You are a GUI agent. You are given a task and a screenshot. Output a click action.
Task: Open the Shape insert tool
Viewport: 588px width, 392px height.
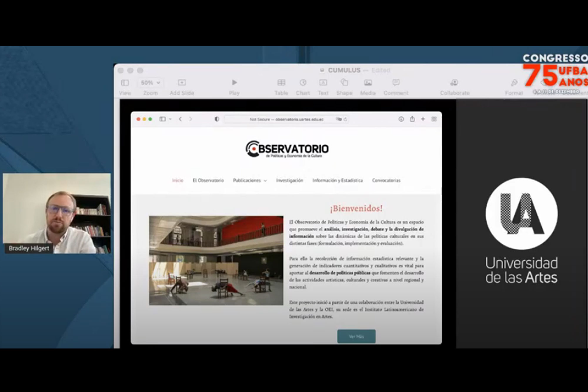click(x=344, y=83)
